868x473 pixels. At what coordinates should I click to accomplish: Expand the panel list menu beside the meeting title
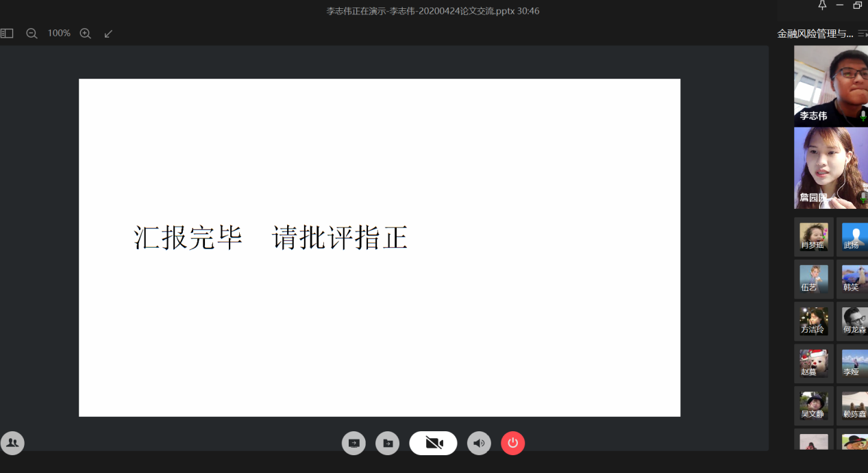862,34
